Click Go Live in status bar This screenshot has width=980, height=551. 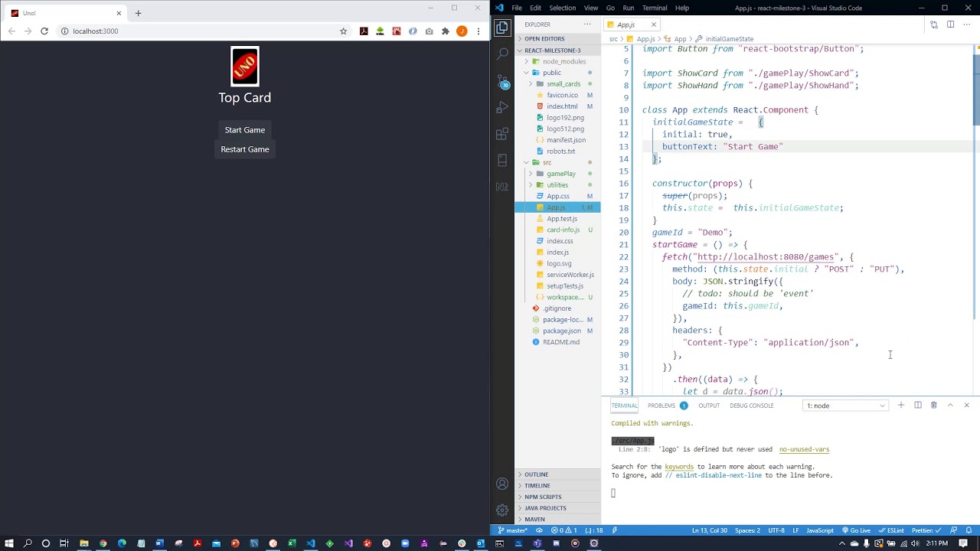tap(856, 530)
